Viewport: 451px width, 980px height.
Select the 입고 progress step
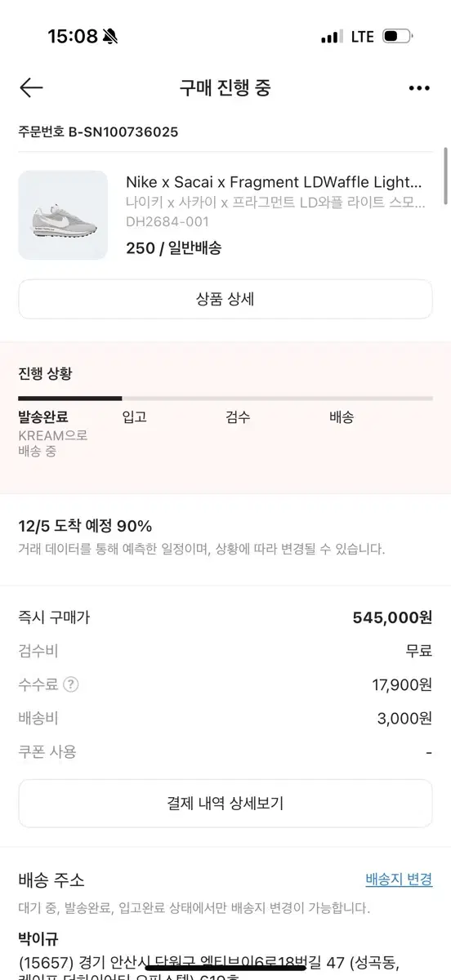coord(134,416)
